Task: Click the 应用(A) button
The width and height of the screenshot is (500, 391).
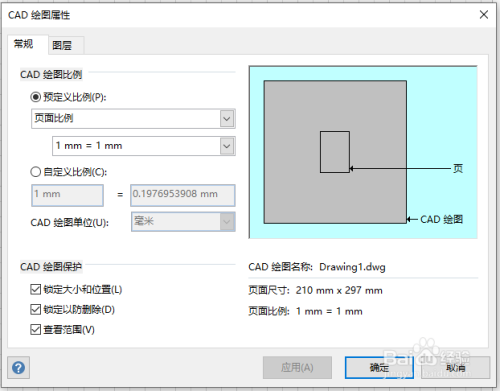Action: tap(297, 367)
